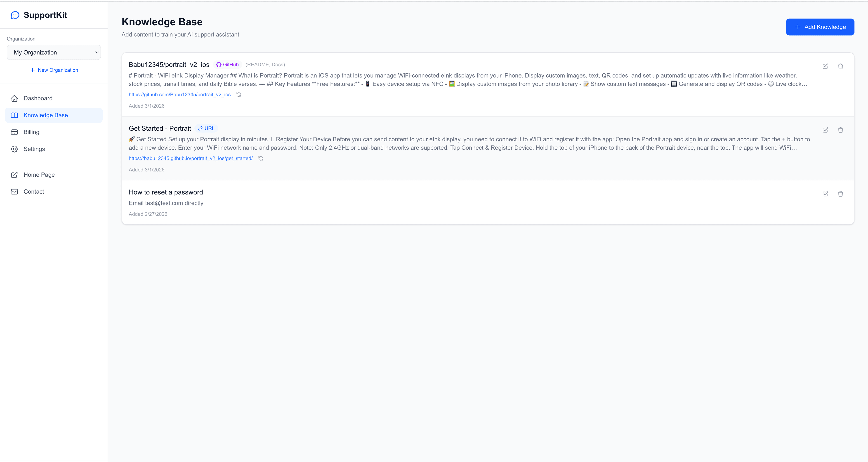The height and width of the screenshot is (462, 868).
Task: Click the trash icon on How to reset a password
Action: [x=840, y=194]
